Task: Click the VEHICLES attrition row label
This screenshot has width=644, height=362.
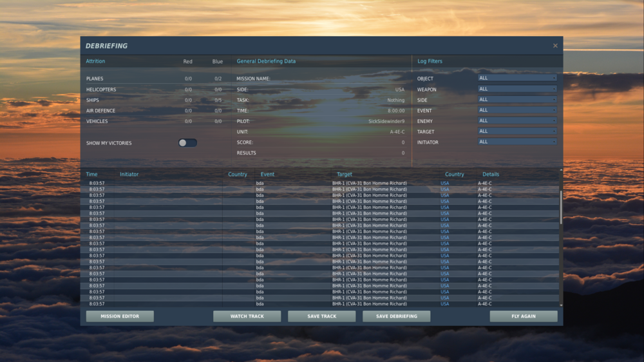Action: (x=97, y=121)
